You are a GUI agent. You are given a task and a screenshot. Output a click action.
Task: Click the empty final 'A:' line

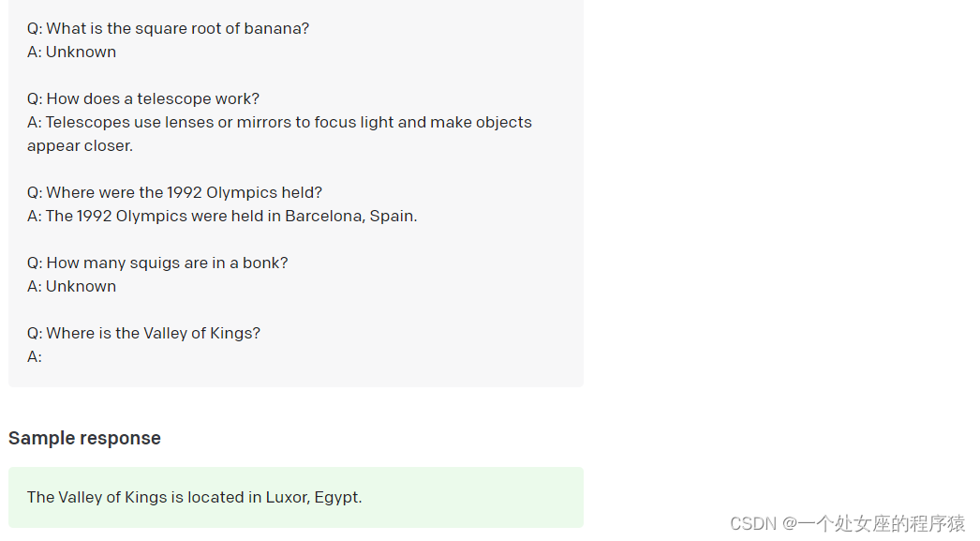[x=35, y=356]
